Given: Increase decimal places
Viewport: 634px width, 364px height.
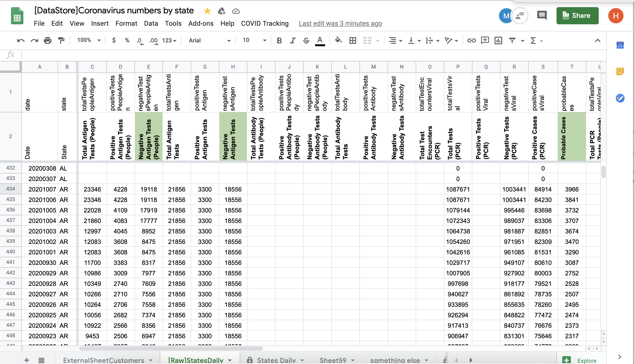Looking at the screenshot, I should [153, 41].
